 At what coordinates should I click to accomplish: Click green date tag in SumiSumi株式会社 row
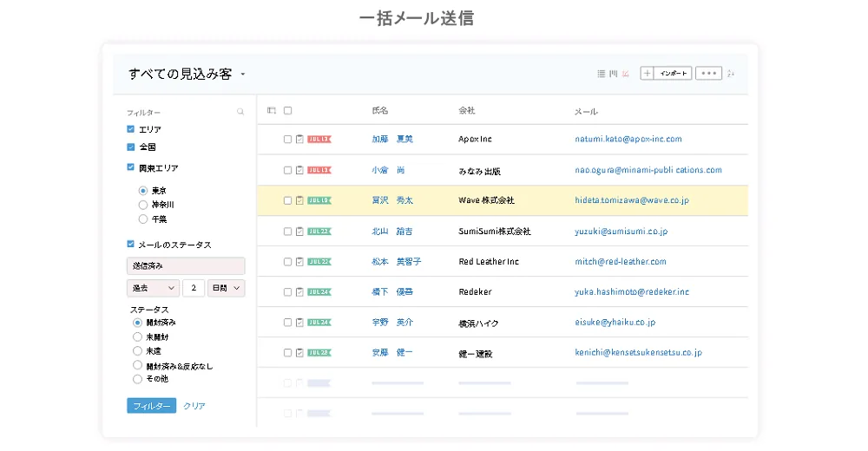(319, 232)
